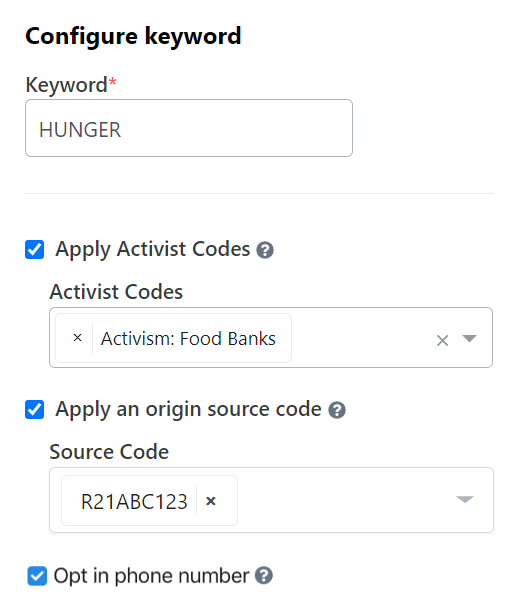Clear all selected Activist Codes
The height and width of the screenshot is (608, 525).
tap(442, 340)
